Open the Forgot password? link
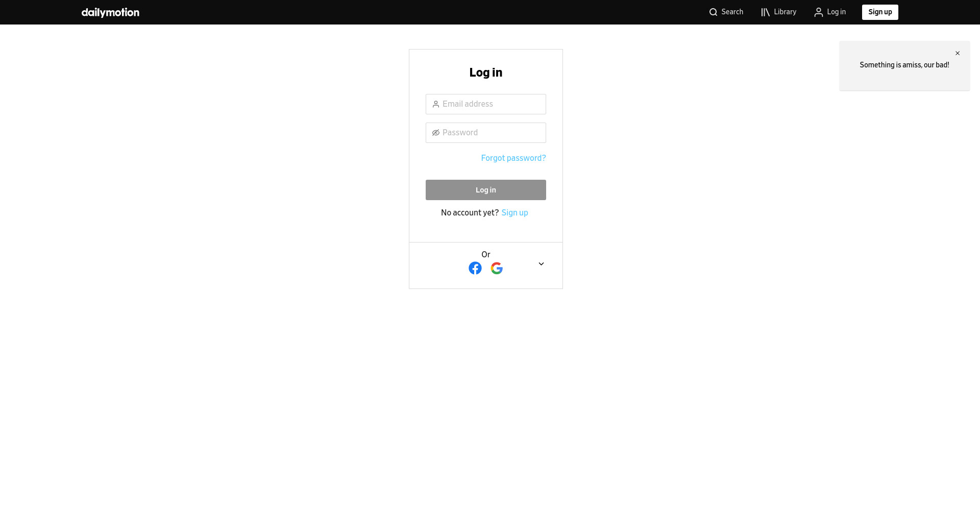 [513, 158]
